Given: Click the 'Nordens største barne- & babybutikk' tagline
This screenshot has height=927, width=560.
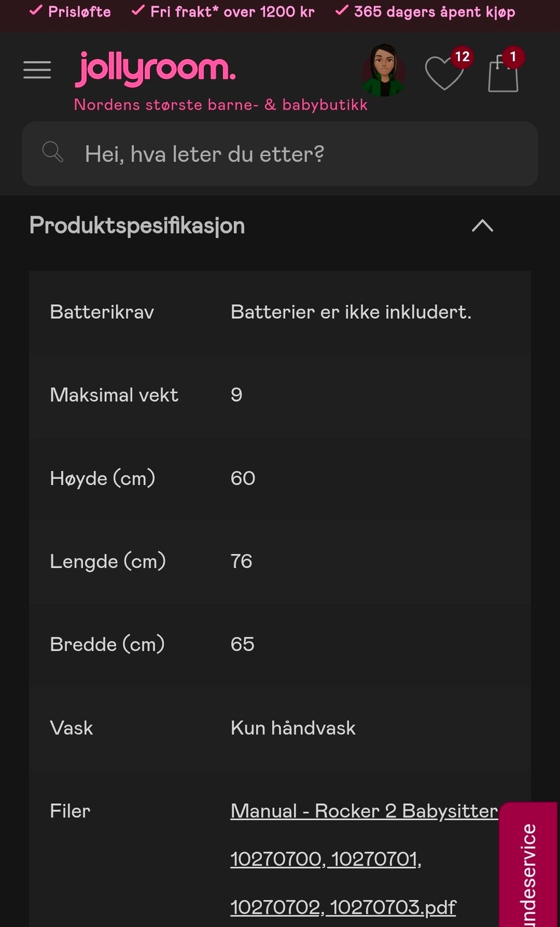Looking at the screenshot, I should tap(220, 104).
